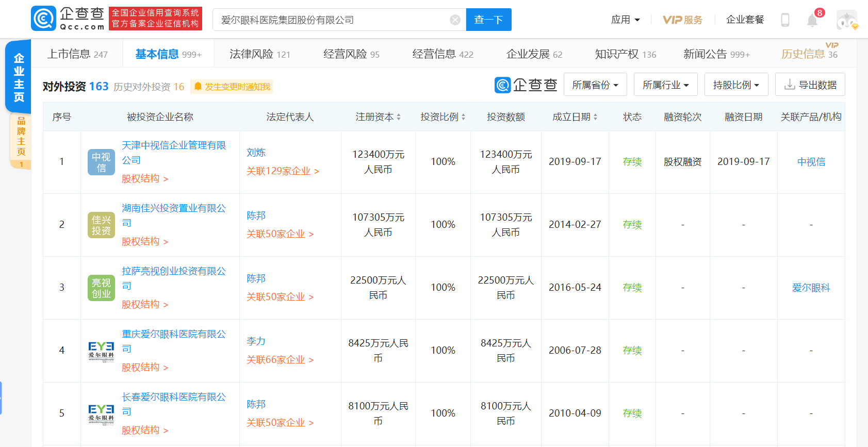Sort by 投资比例 column arrows

pyautogui.click(x=463, y=117)
